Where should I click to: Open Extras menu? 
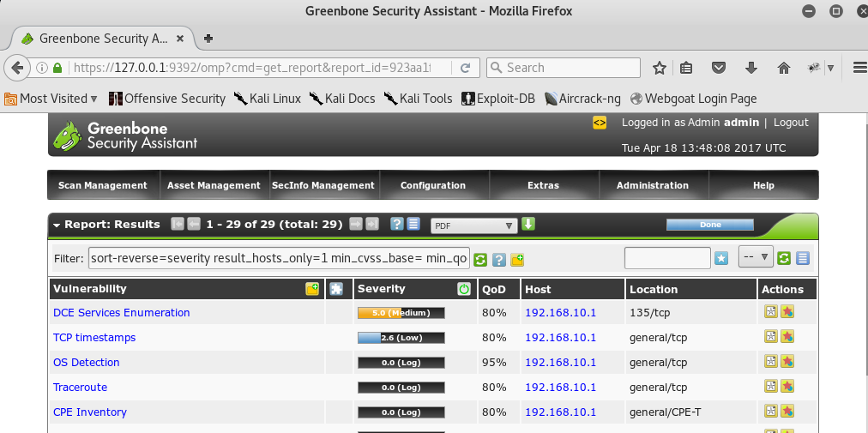[x=543, y=185]
